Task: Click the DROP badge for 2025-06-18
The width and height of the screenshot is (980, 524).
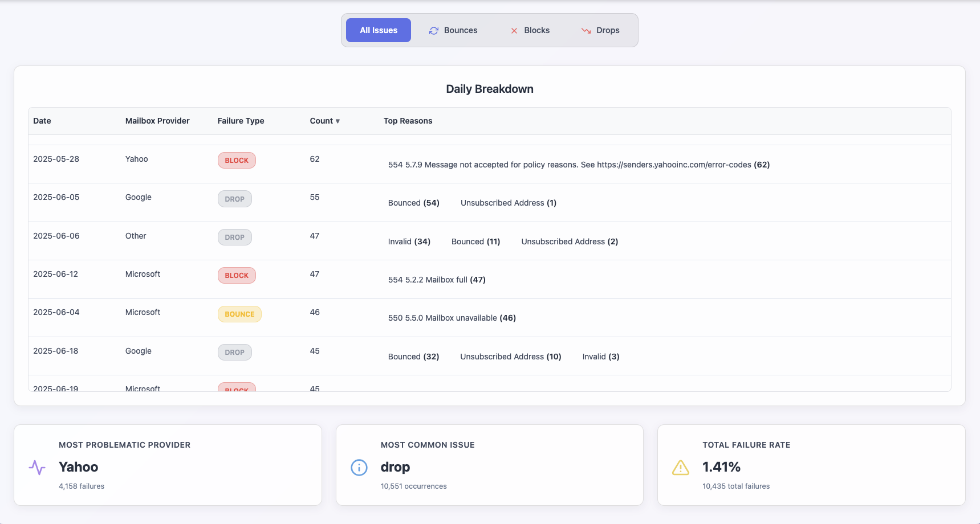Action: tap(234, 352)
